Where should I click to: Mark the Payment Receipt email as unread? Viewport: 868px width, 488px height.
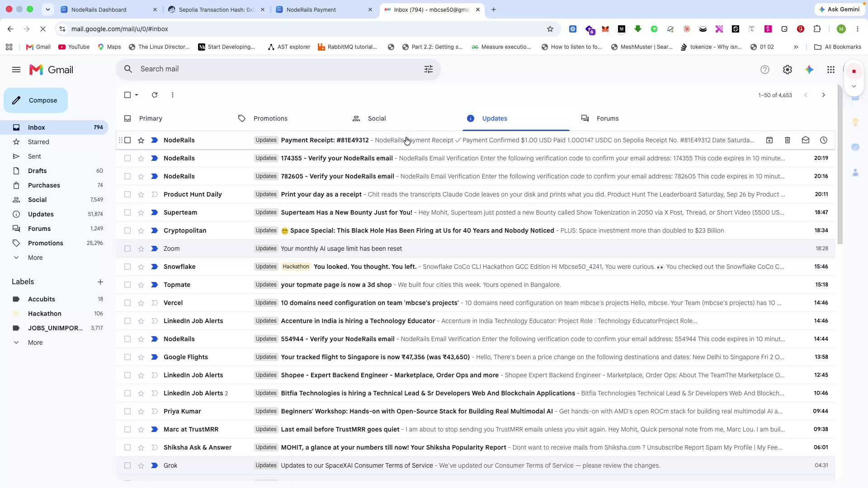point(805,140)
